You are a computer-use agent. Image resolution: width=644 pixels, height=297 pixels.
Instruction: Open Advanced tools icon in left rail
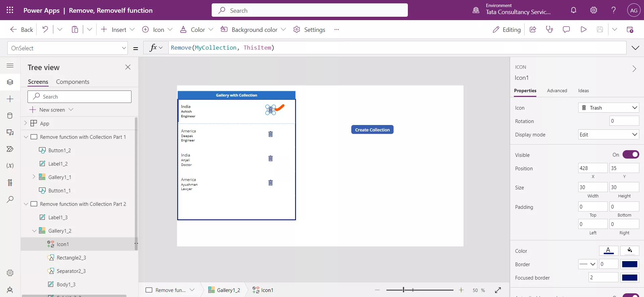(10, 182)
